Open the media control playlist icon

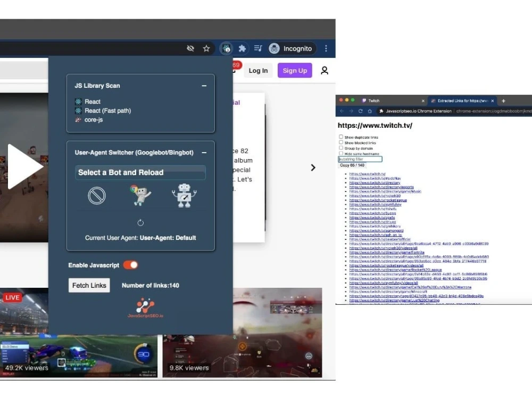[x=258, y=48]
